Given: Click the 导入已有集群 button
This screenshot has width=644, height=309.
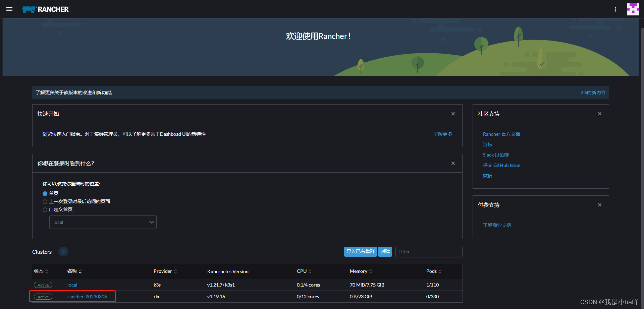Looking at the screenshot, I should pyautogui.click(x=361, y=252).
